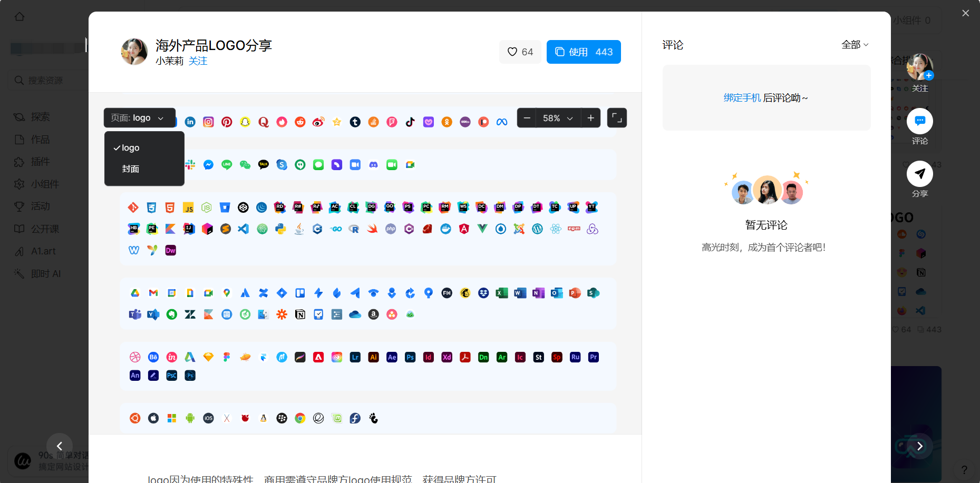Screen dimensions: 980x483
Task: Choose the 封面 page from menu
Action: pyautogui.click(x=144, y=169)
